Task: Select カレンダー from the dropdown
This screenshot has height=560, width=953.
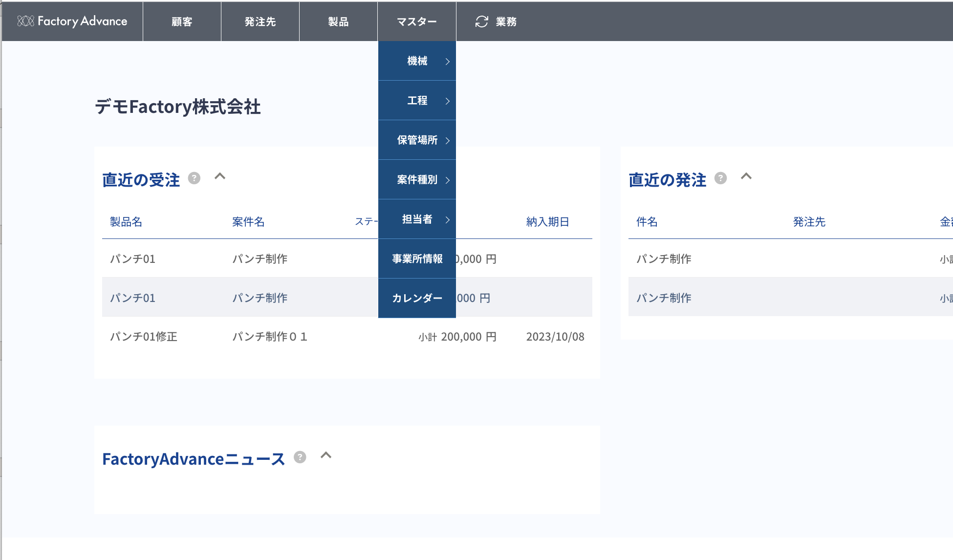Action: (417, 298)
